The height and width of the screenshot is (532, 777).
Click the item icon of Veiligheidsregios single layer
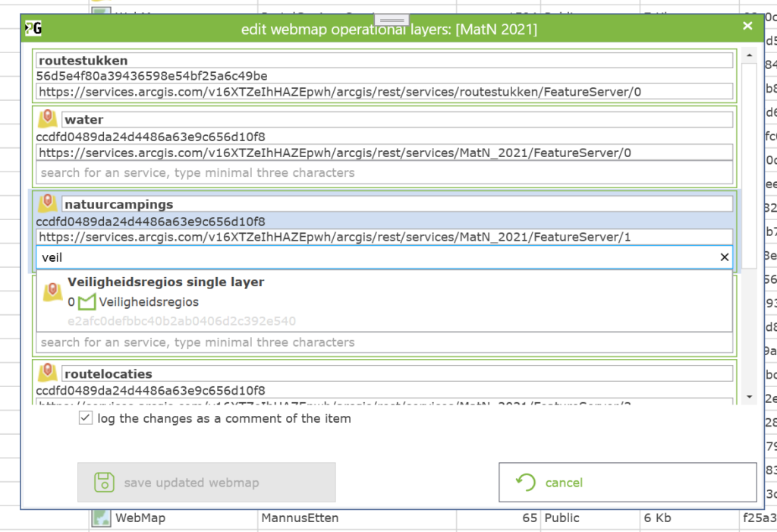(x=52, y=291)
